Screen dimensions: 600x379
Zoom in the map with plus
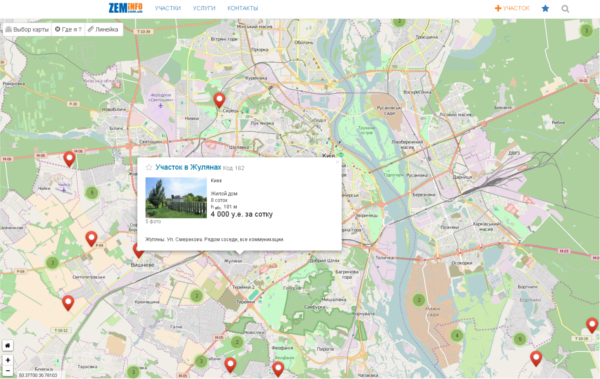pyautogui.click(x=8, y=360)
